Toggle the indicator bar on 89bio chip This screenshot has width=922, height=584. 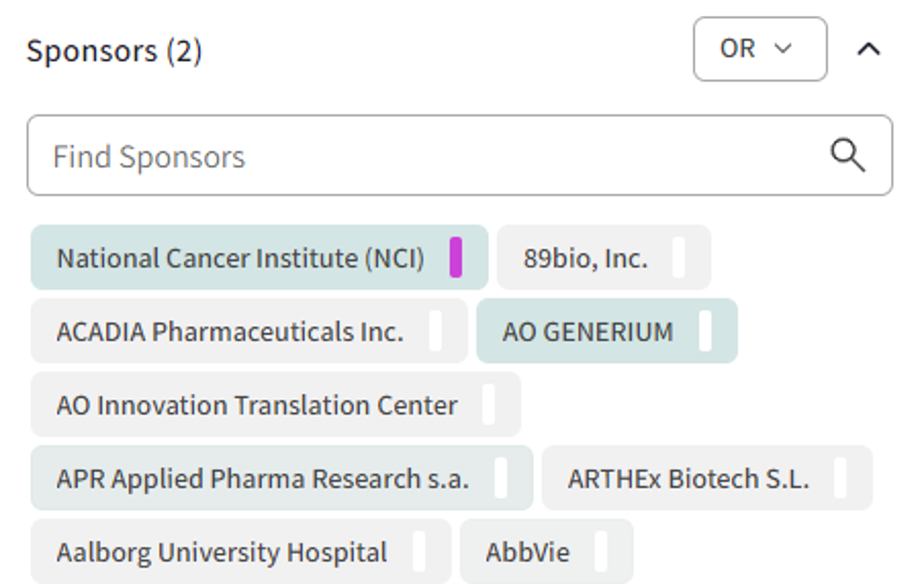tap(680, 258)
